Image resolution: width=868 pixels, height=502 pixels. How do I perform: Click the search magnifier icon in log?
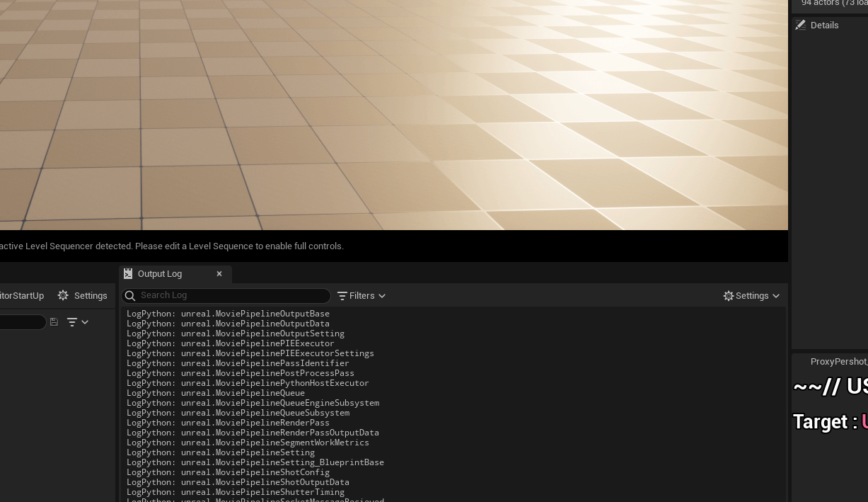[130, 296]
